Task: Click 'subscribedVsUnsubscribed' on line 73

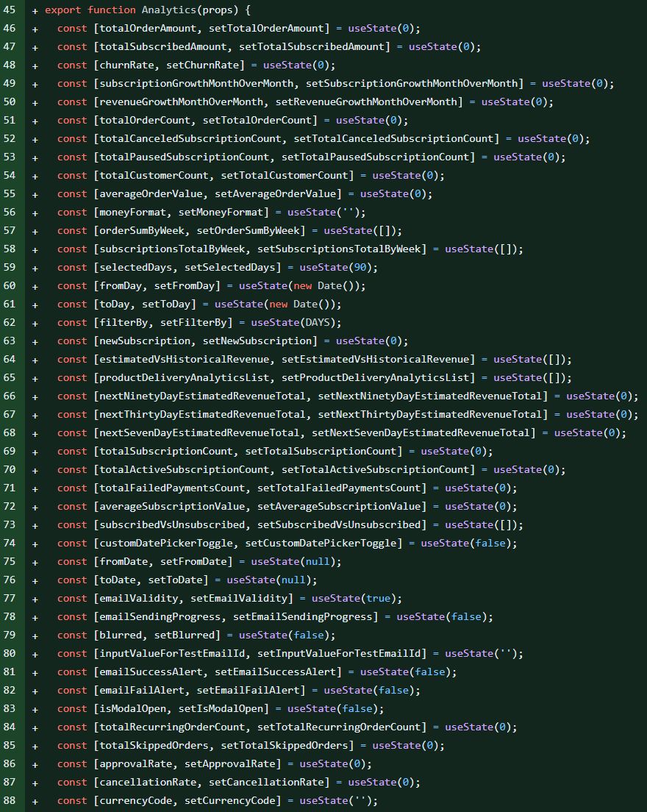Action: pyautogui.click(x=172, y=524)
